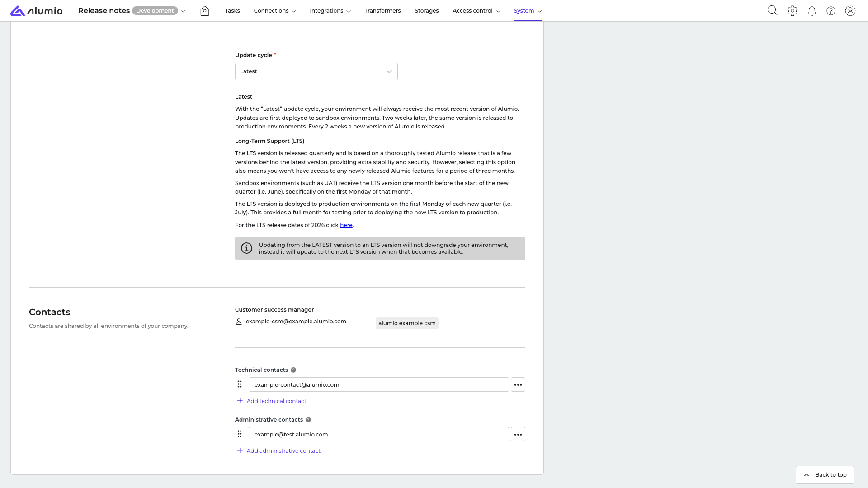This screenshot has height=488, width=868.
Task: Click the Back to top button
Action: tap(825, 475)
